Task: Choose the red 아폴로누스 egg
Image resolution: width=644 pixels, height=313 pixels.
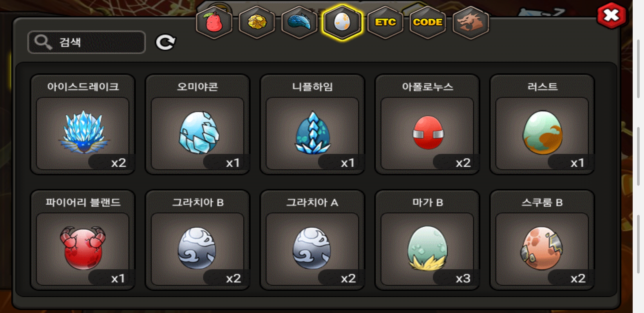Action: click(x=428, y=124)
